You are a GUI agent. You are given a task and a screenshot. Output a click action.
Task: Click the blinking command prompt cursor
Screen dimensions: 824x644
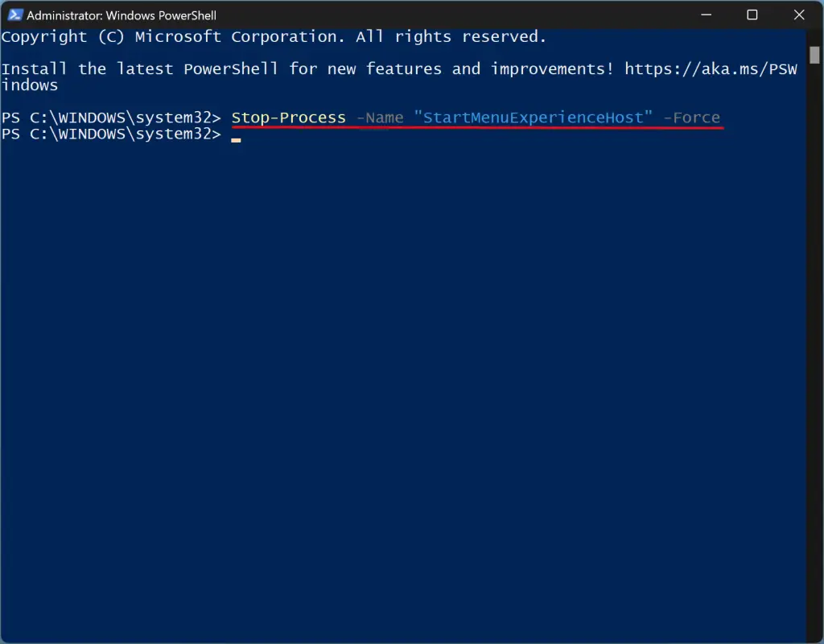point(236,138)
